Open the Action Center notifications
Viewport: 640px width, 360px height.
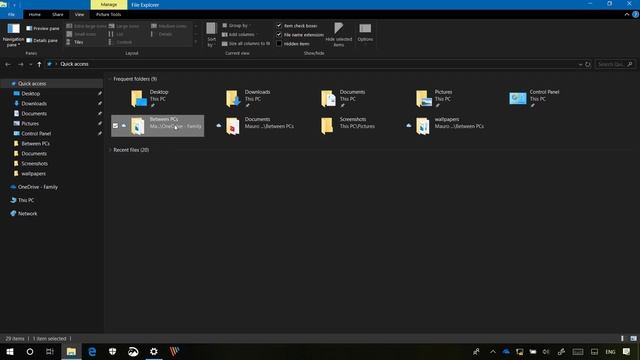[x=627, y=351]
